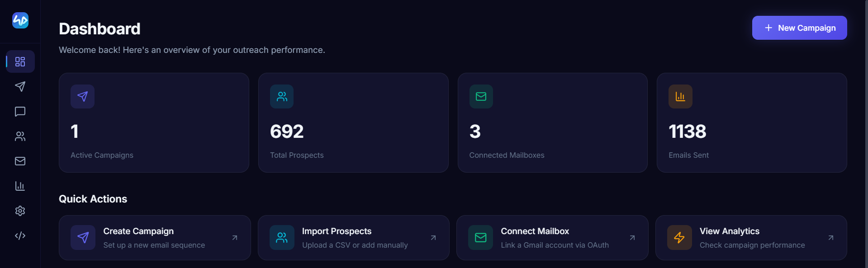Click the 1 active campaigns count
Viewport: 868px width, 268px height.
(x=75, y=132)
